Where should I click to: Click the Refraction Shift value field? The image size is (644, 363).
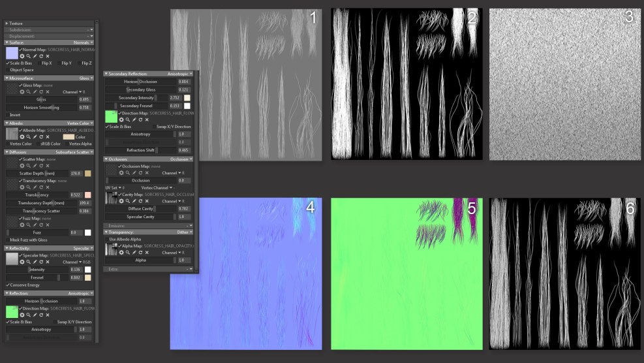point(183,150)
